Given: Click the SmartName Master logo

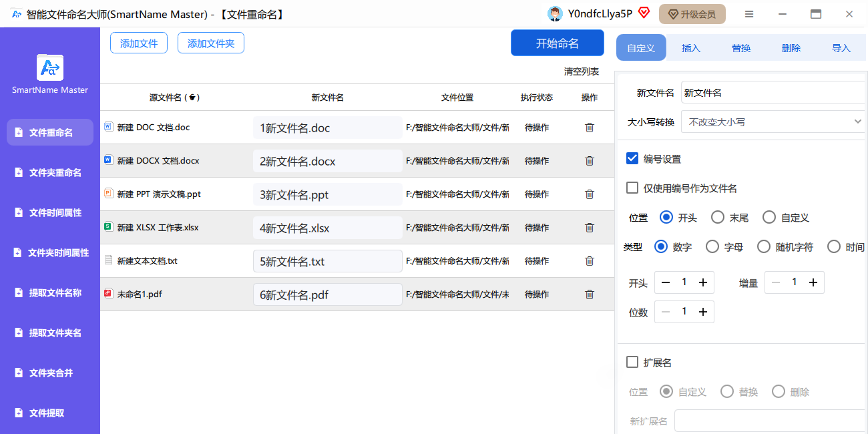Looking at the screenshot, I should [x=50, y=68].
